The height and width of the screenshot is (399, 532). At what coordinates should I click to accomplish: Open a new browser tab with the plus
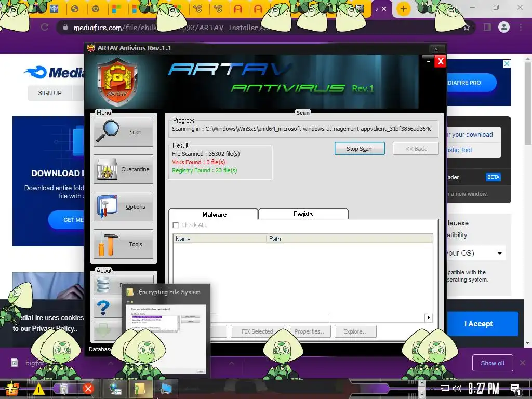point(403,9)
